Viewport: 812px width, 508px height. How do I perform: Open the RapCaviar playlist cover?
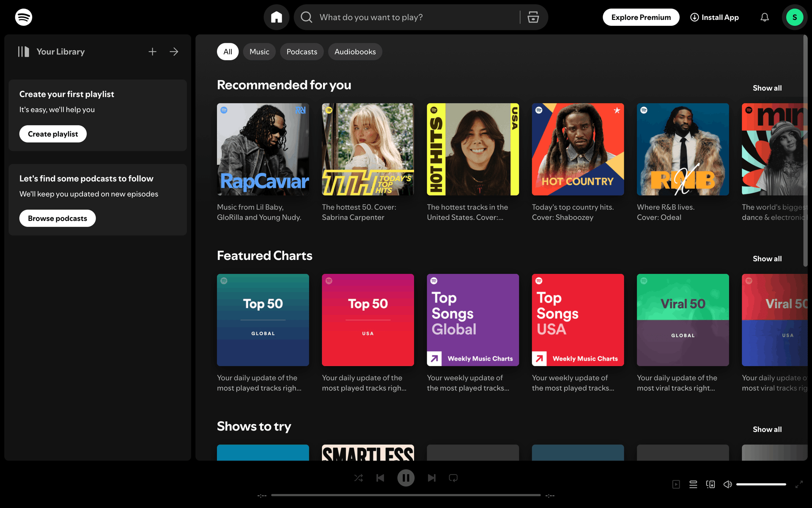click(x=263, y=149)
